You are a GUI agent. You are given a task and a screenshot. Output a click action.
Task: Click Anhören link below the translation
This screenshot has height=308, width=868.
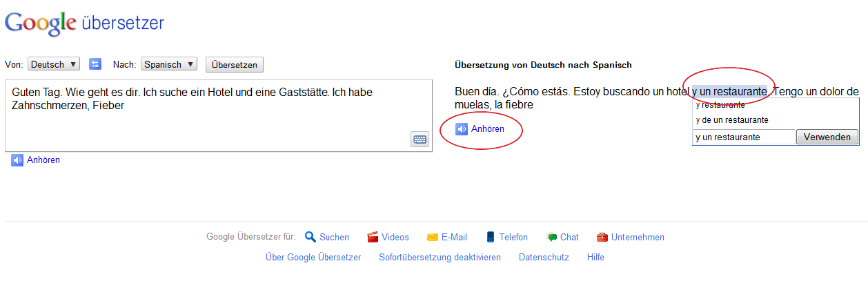(488, 129)
